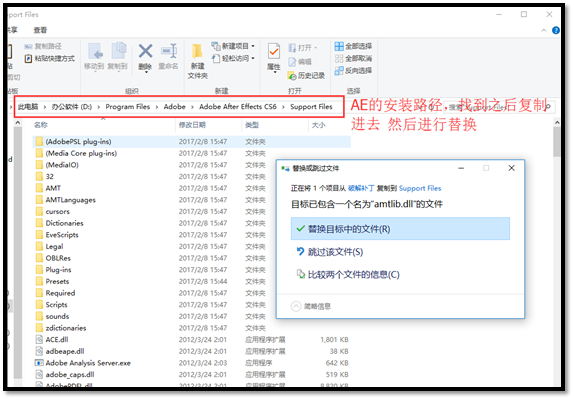Select Replace the file in destination option
Viewport: 574px width, 400px height.
pyautogui.click(x=400, y=229)
